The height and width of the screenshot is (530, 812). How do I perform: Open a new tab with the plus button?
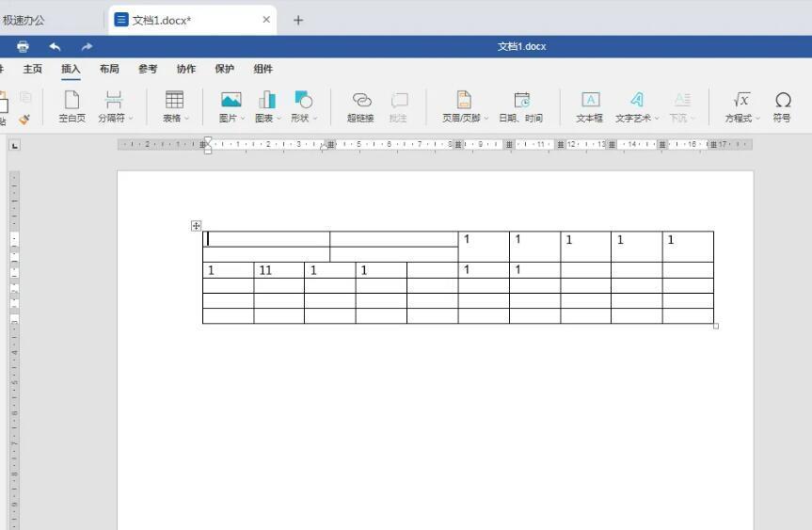point(298,20)
